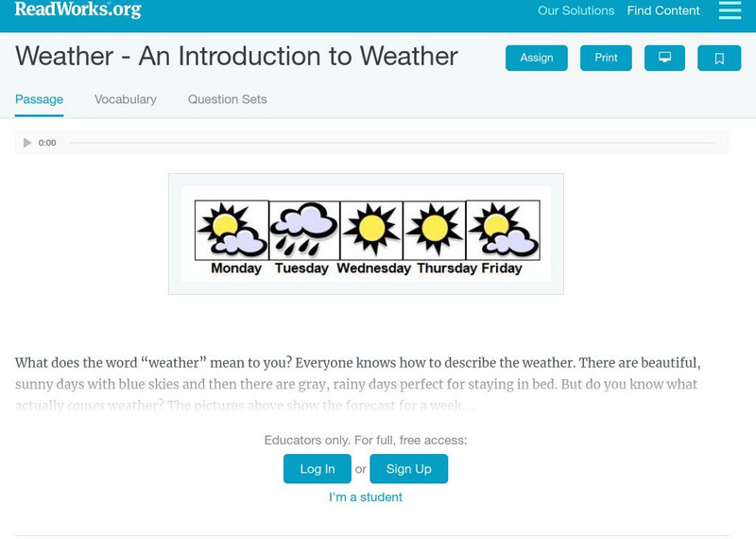756x539 pixels.
Task: Open Our Solutions in the header
Action: coord(576,11)
